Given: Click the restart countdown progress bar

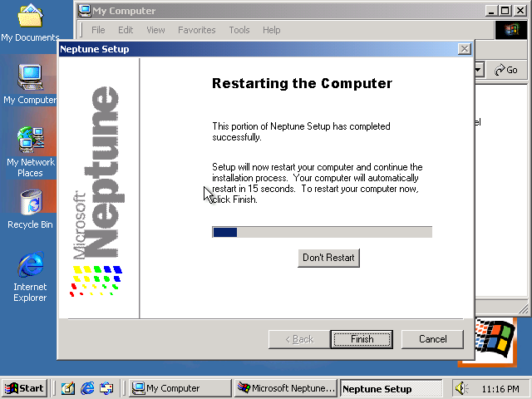Looking at the screenshot, I should (x=322, y=232).
